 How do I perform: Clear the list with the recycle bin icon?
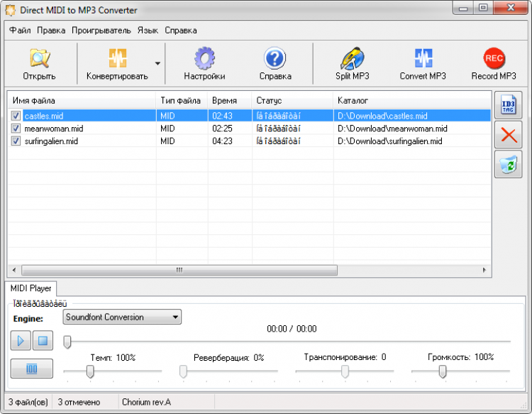point(509,165)
